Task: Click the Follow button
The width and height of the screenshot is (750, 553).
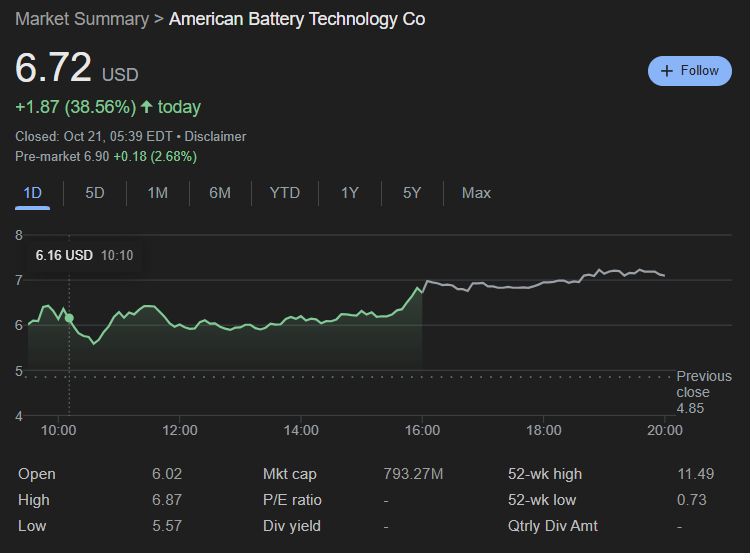Action: coord(689,71)
